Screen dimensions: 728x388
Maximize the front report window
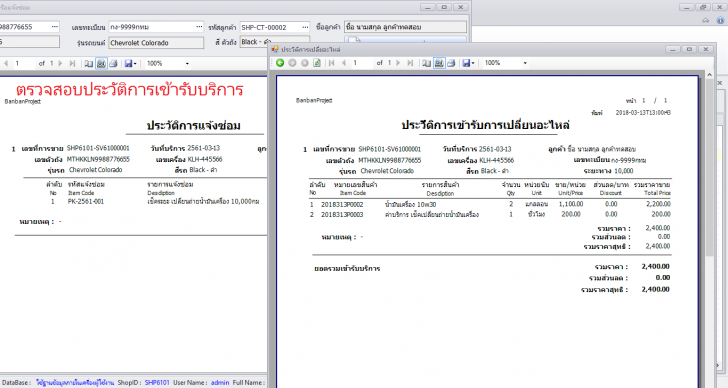(689, 49)
